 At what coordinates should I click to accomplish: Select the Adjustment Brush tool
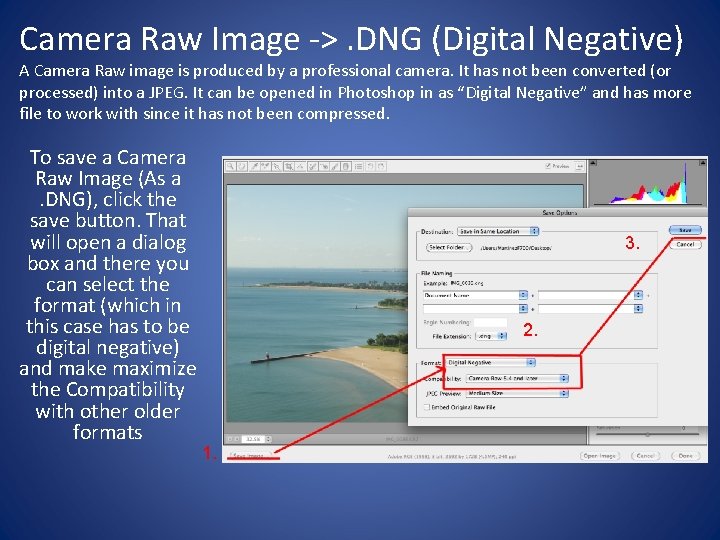335,166
